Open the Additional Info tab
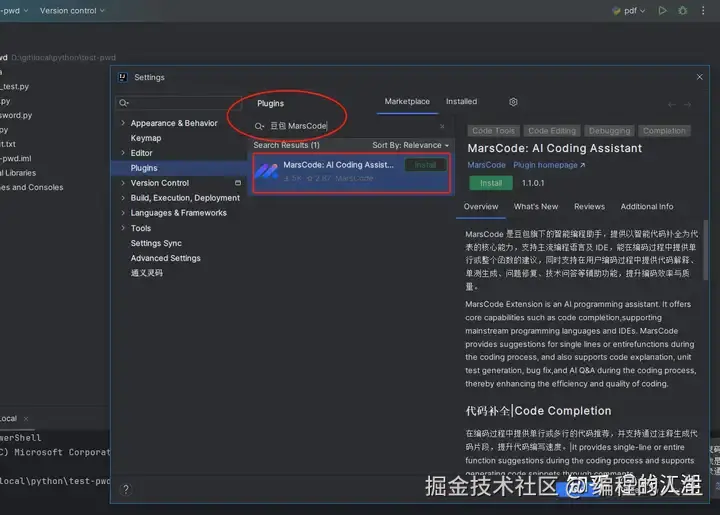Image resolution: width=720 pixels, height=515 pixels. coord(647,207)
